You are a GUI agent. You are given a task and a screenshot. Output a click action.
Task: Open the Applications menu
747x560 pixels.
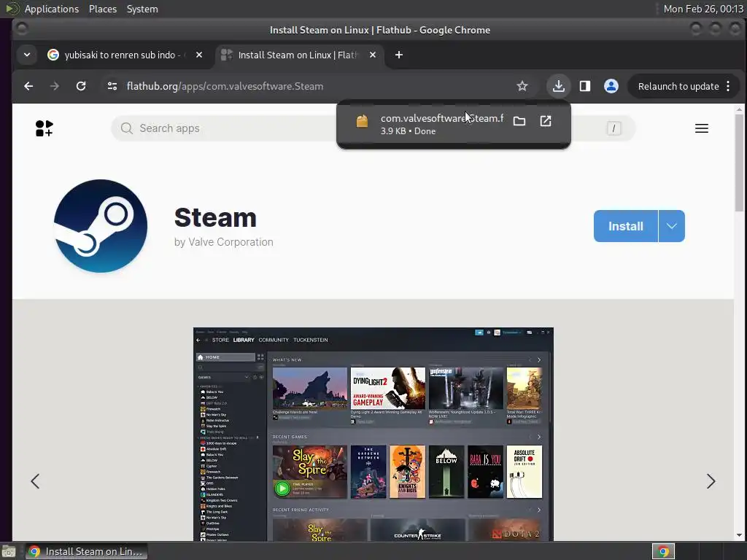point(52,9)
